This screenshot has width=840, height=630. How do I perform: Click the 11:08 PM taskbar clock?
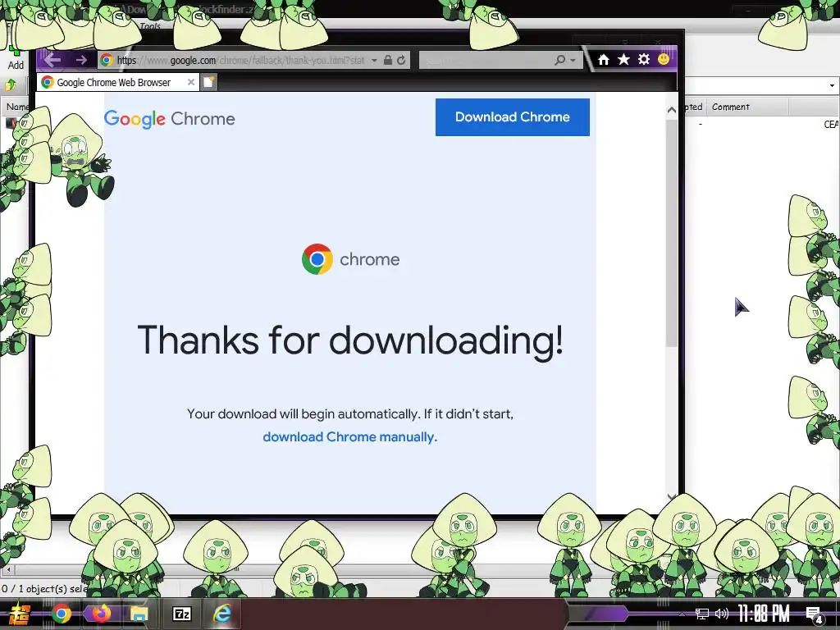tap(764, 614)
